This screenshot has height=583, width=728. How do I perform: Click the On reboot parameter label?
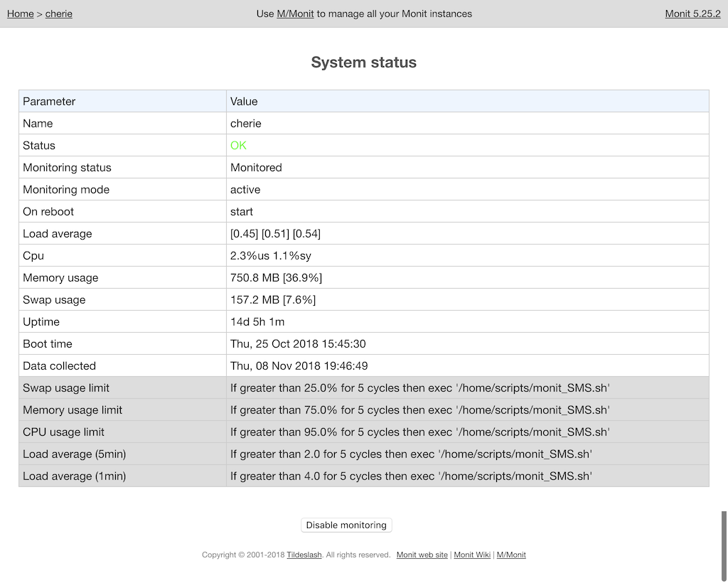point(48,212)
